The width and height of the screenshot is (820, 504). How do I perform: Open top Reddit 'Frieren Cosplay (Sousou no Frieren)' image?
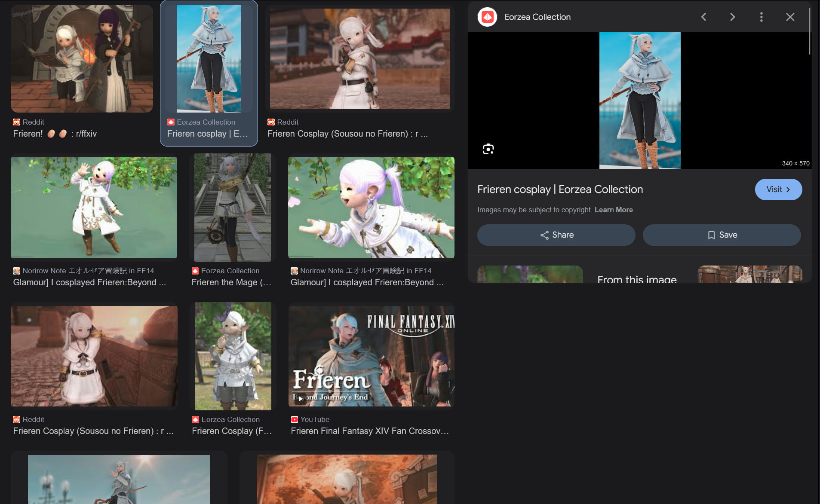[359, 58]
